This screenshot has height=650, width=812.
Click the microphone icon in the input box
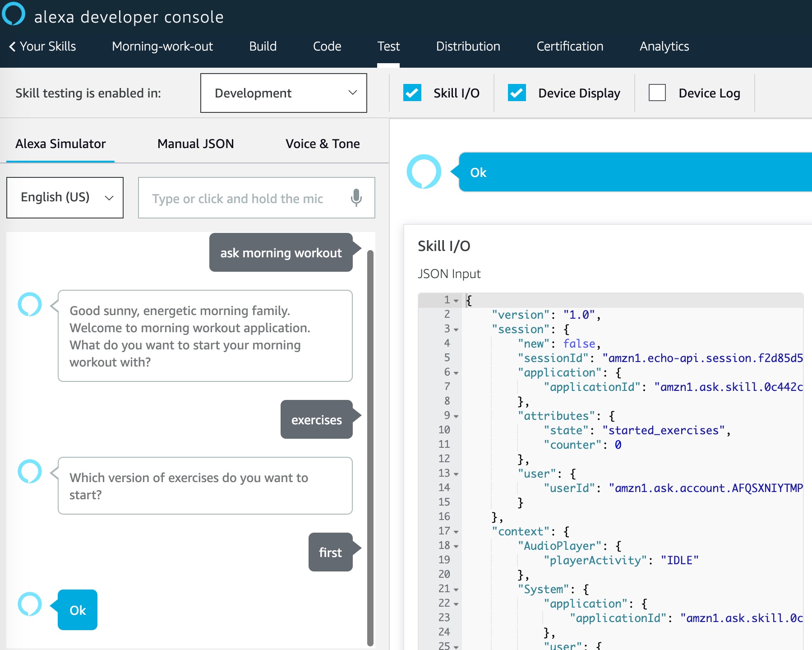(356, 198)
